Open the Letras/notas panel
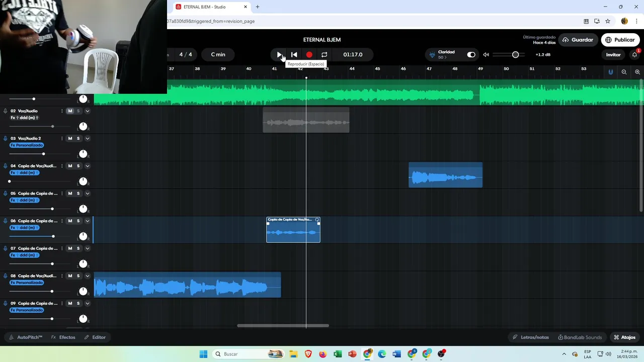 tap(531, 337)
